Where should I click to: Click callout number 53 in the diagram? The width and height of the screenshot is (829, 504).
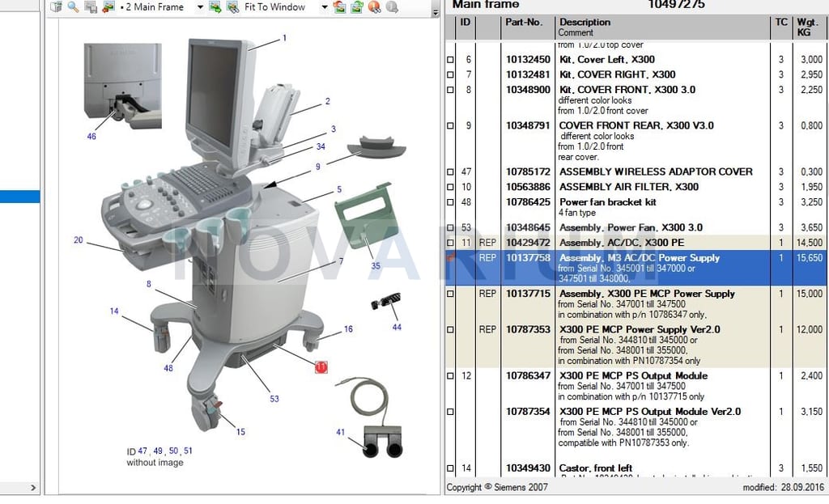(274, 399)
